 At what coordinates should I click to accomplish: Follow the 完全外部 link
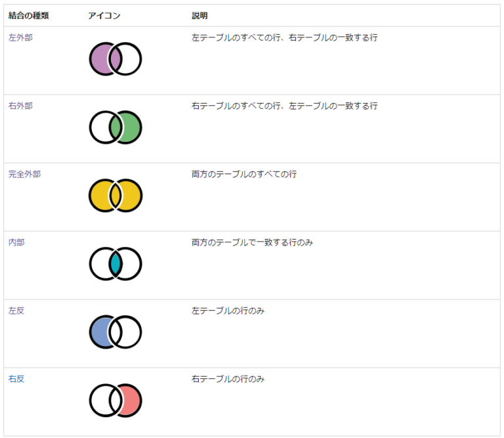click(24, 174)
